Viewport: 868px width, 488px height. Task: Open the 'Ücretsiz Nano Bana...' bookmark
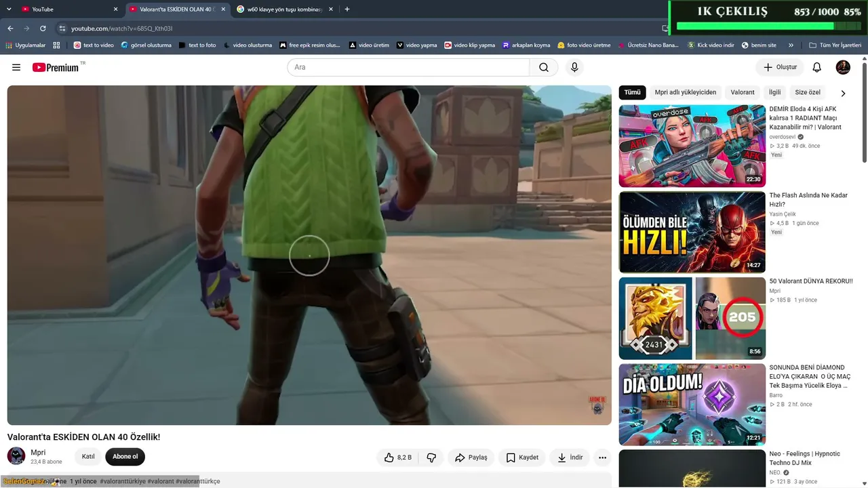648,45
